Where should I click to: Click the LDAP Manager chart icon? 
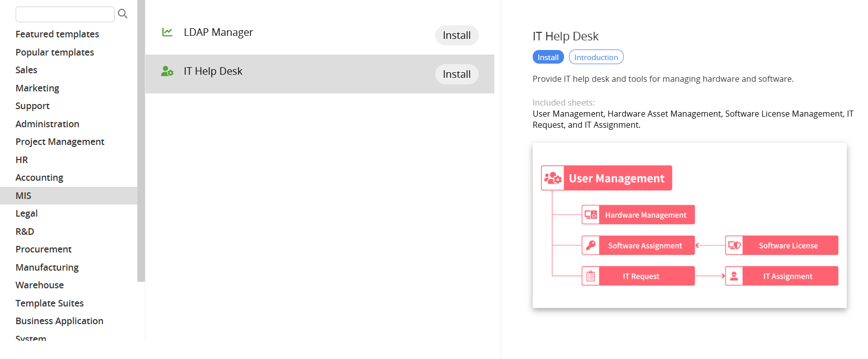pyautogui.click(x=167, y=32)
